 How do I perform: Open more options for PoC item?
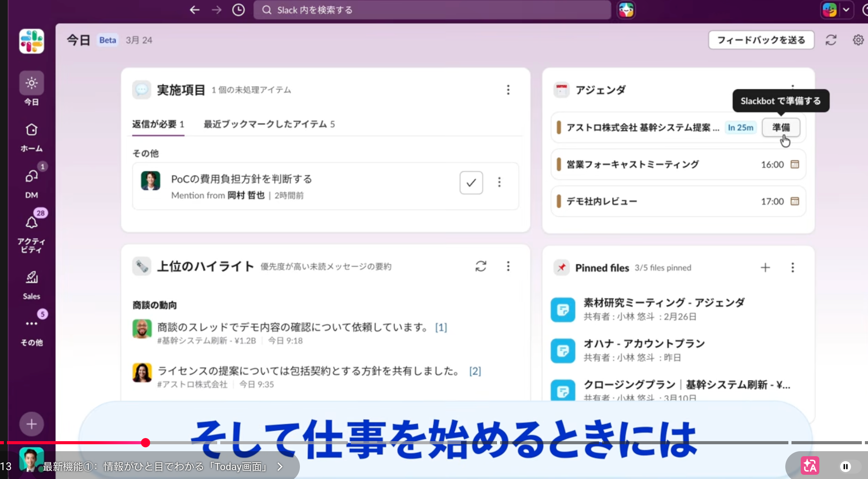(x=499, y=182)
